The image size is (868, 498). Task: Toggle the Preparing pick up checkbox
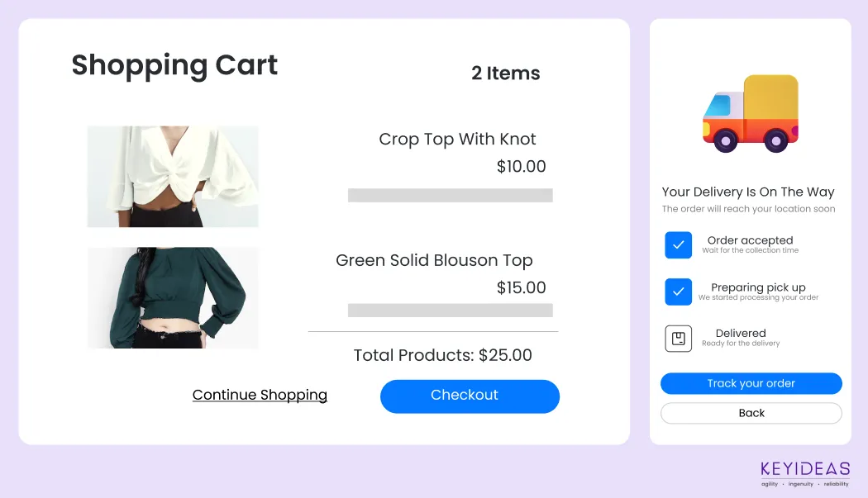(x=678, y=292)
